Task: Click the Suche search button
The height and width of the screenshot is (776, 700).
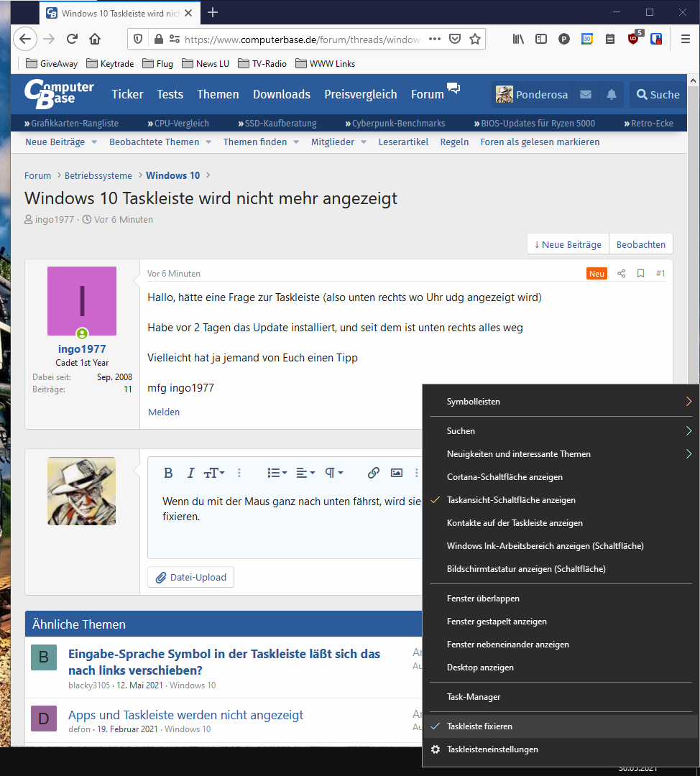Action: point(658,95)
